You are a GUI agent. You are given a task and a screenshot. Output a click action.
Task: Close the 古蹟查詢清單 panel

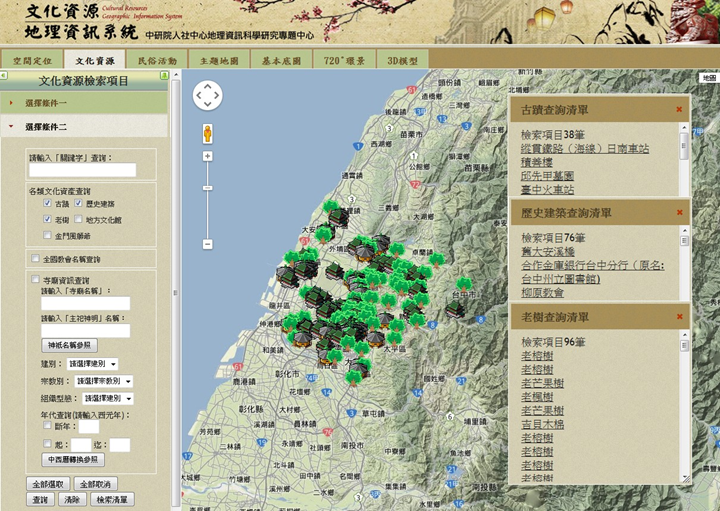point(679,109)
